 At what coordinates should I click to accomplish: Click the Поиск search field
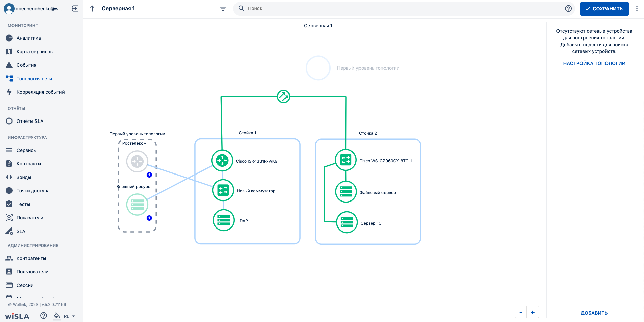coord(404,9)
